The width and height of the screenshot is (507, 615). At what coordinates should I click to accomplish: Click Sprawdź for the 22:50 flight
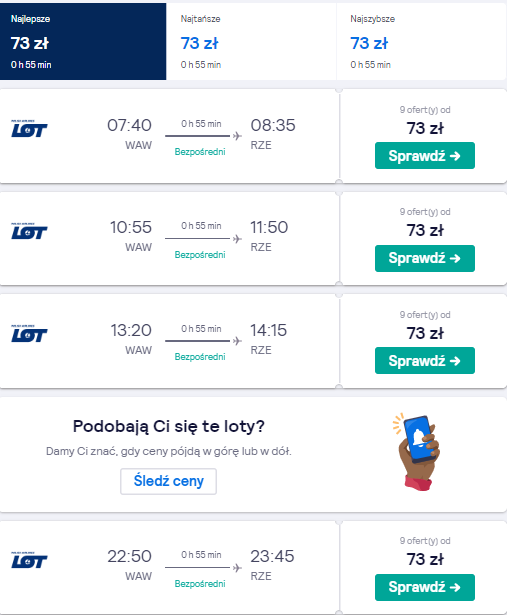click(x=425, y=587)
